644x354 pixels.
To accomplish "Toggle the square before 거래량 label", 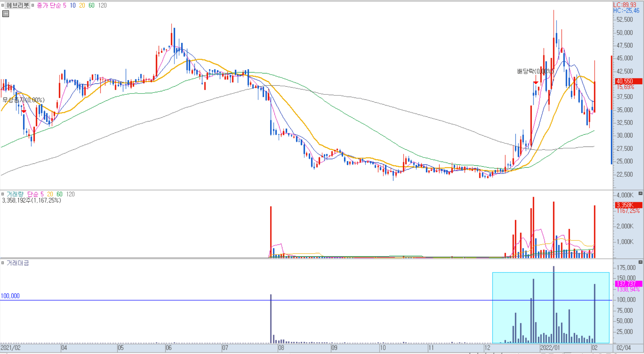I will (3, 194).
